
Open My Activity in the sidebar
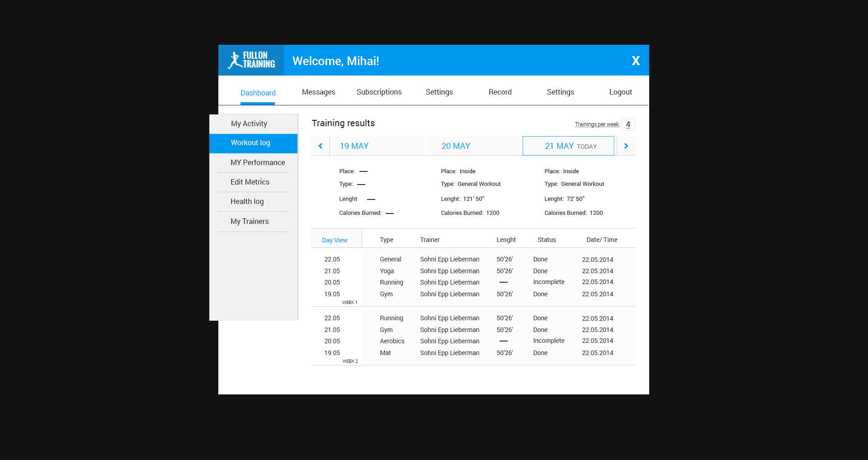click(249, 124)
